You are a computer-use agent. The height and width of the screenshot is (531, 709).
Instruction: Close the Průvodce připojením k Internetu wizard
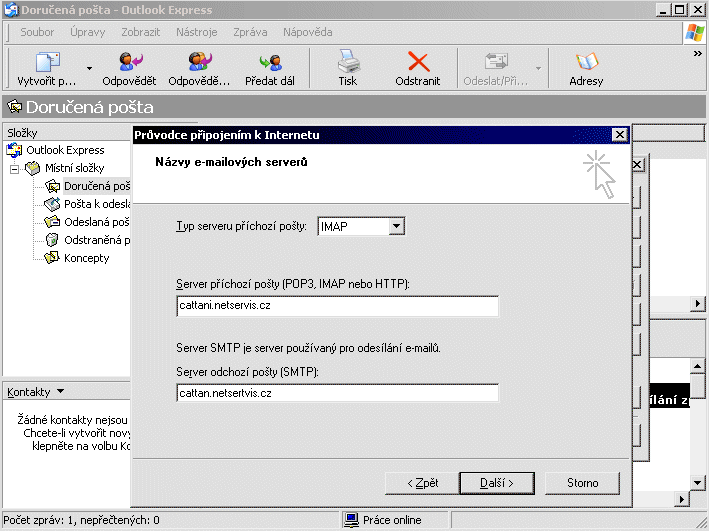[x=619, y=135]
